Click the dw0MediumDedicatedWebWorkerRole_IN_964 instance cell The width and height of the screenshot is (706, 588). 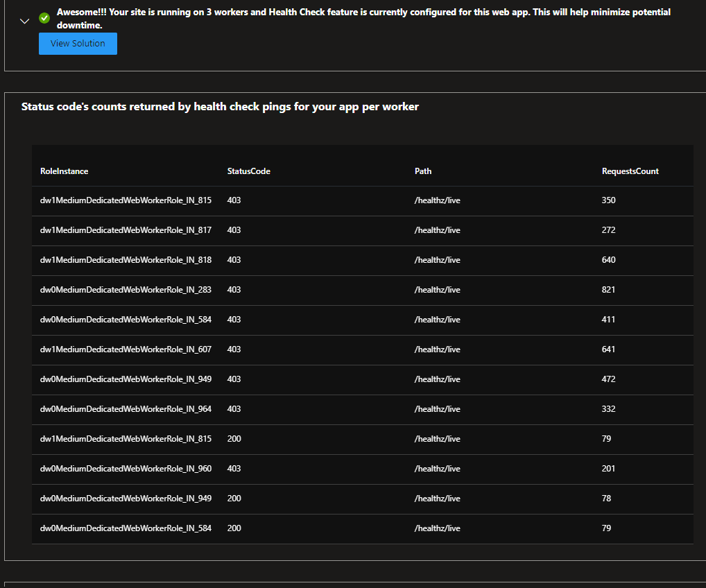(x=126, y=409)
